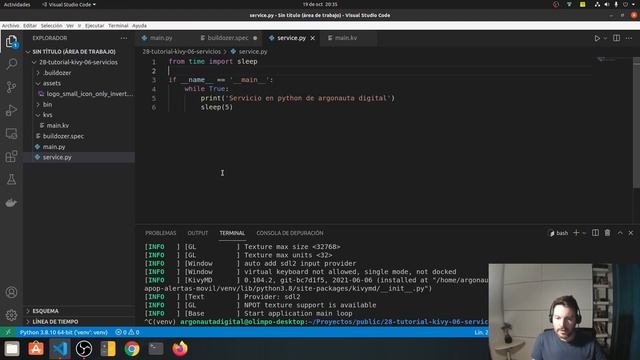Image resolution: width=640 pixels, height=360 pixels.
Task: Open the Search view in activity bar
Action: [x=11, y=64]
